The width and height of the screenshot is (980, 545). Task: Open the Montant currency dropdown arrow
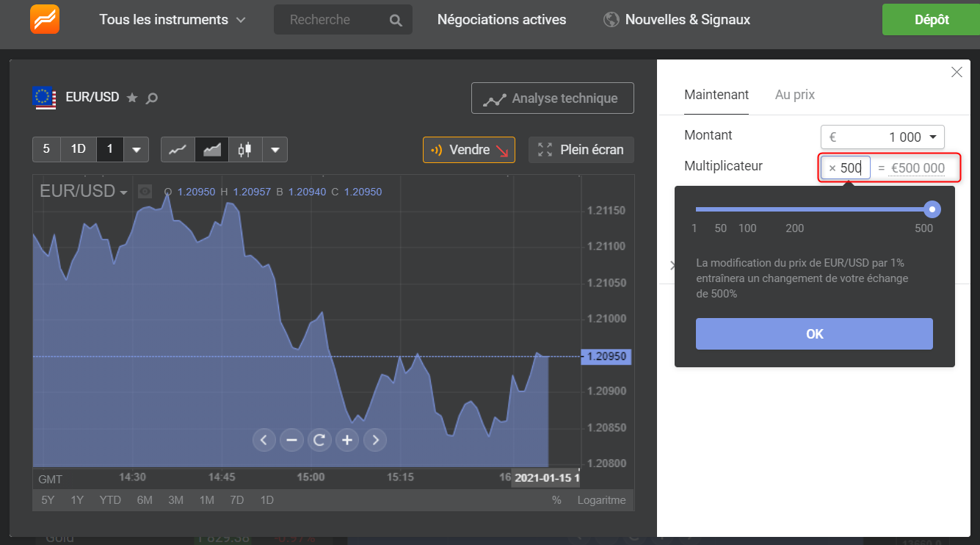click(x=931, y=137)
